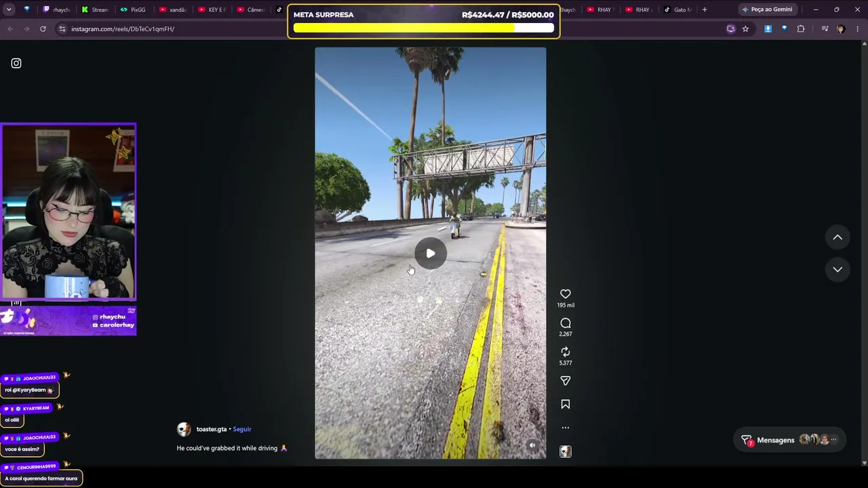Reload the Instagram page
Screen dimensions: 868x488
pos(43,29)
